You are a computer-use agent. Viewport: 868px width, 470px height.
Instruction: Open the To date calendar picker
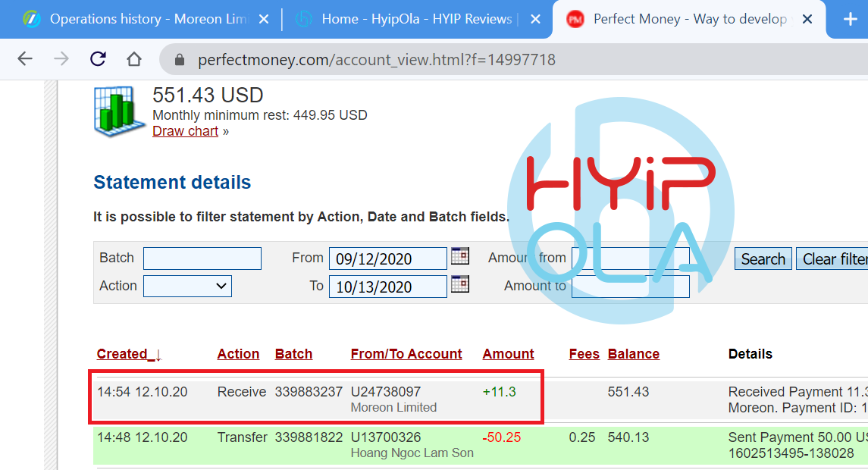(x=460, y=284)
